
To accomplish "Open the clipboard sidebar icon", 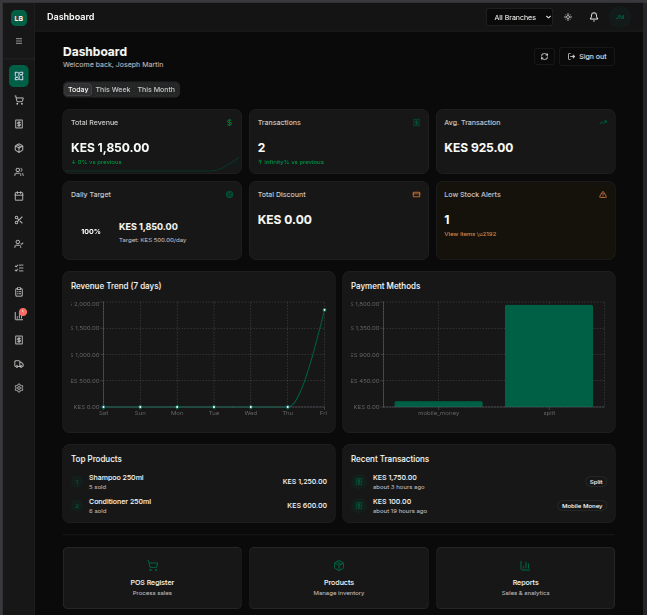I will [19, 292].
